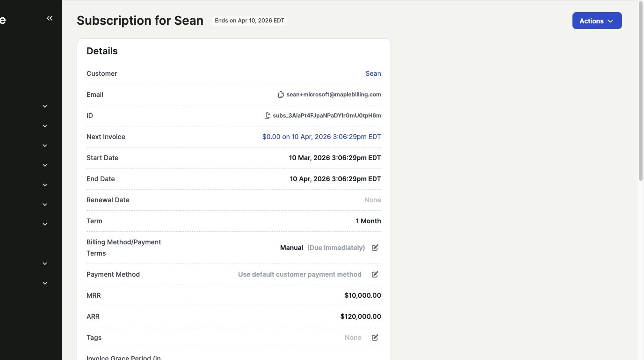This screenshot has height=360, width=644.
Task: Open the Next Invoice $0.00 link
Action: coord(321,137)
